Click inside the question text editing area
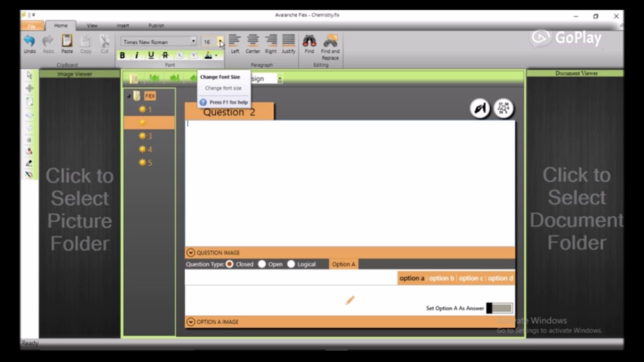Image resolution: width=644 pixels, height=362 pixels. click(350, 183)
